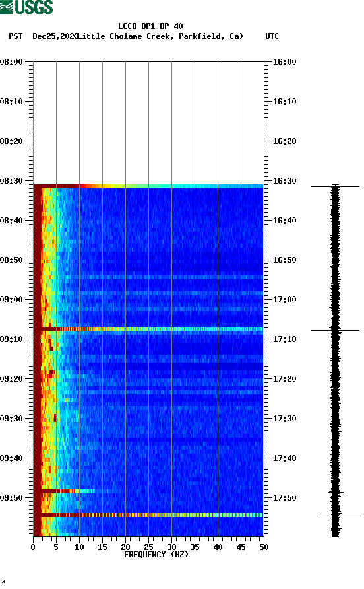The height and width of the screenshot is (589, 364).
Task: Select the title text 'LCCB DP1 BP 40'
Action: pyautogui.click(x=150, y=26)
